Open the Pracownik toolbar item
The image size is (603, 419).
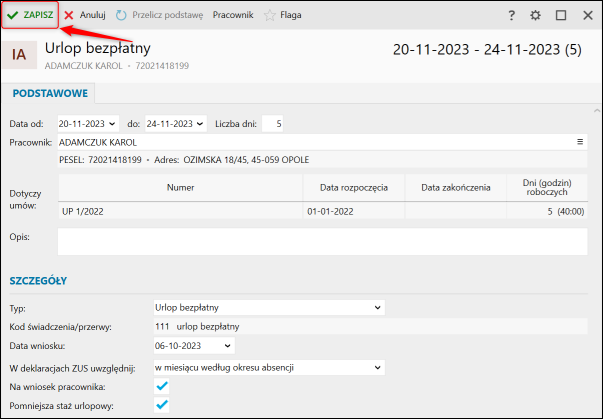pyautogui.click(x=233, y=15)
